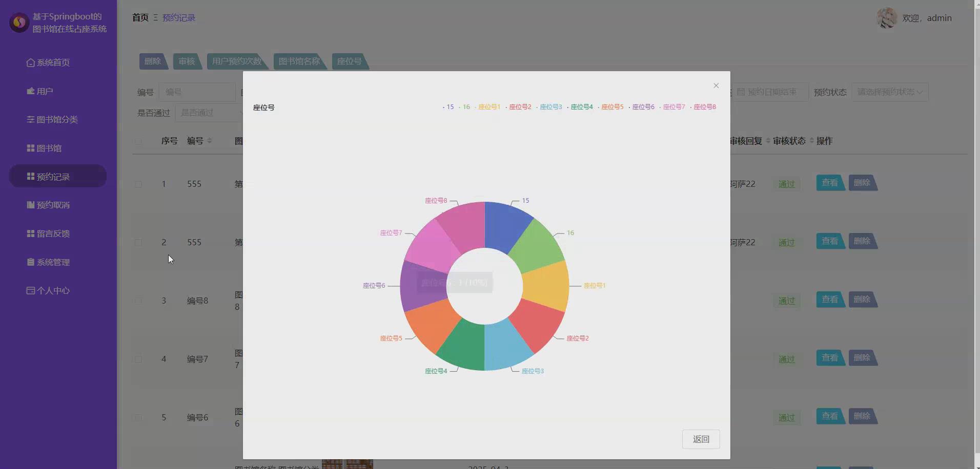The width and height of the screenshot is (980, 469).
Task: Select the yellow slice 座位号1
Action: (x=547, y=286)
